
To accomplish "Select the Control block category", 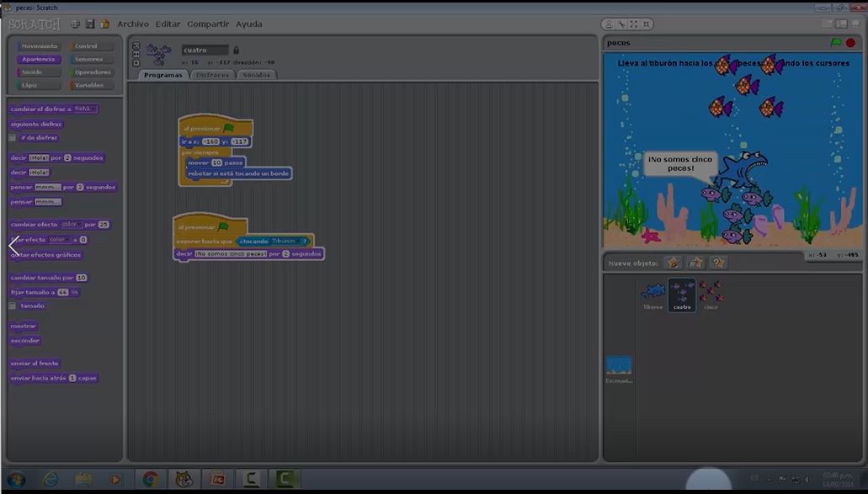I will (91, 46).
